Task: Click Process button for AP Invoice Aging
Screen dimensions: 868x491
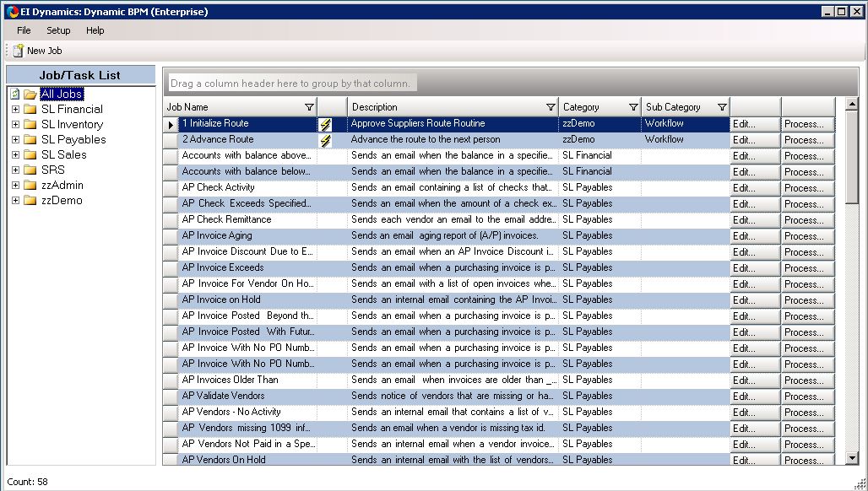Action: coord(807,236)
